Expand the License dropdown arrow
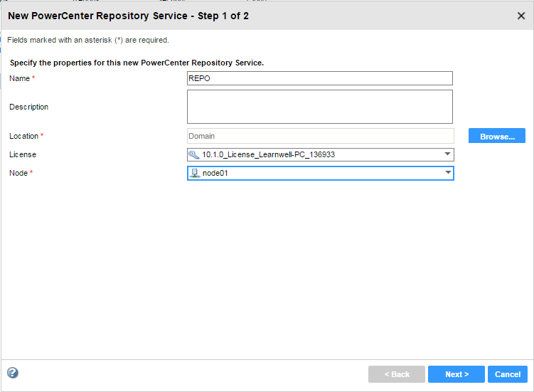This screenshot has width=534, height=392. tap(447, 154)
